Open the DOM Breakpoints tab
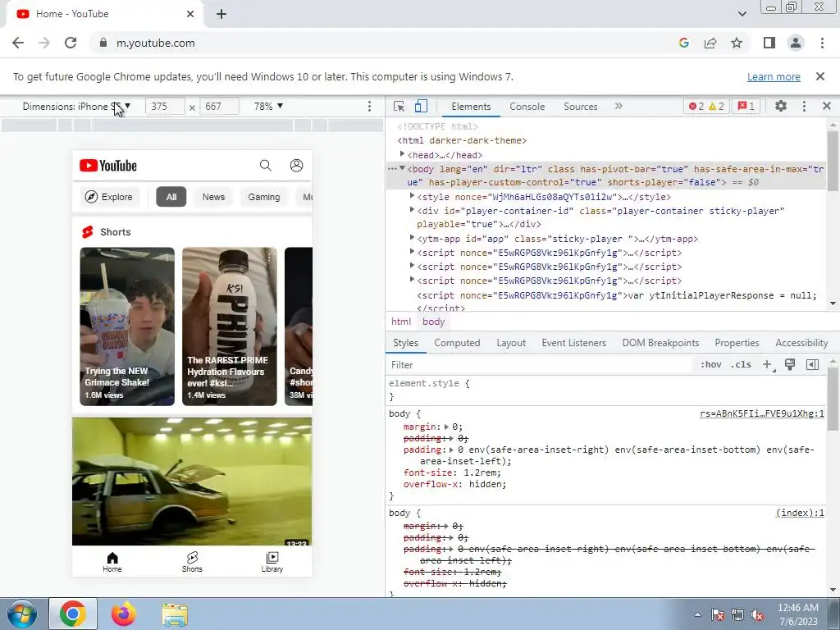This screenshot has height=630, width=840. pyautogui.click(x=660, y=343)
